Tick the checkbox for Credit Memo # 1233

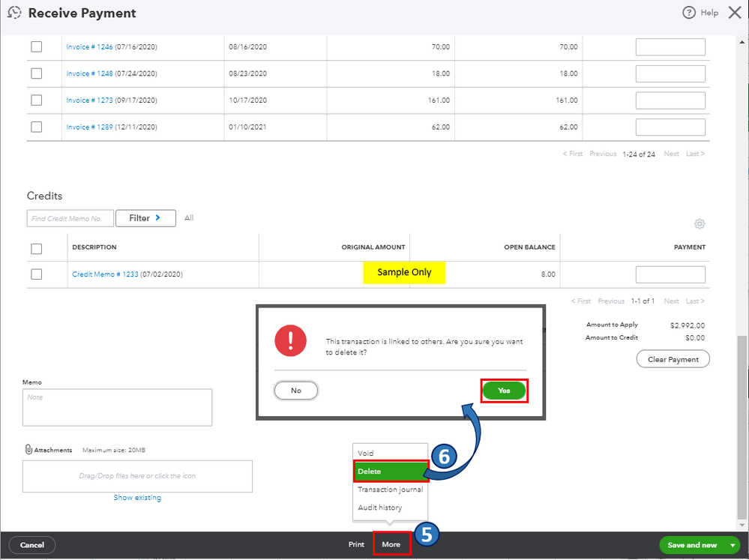coord(36,274)
